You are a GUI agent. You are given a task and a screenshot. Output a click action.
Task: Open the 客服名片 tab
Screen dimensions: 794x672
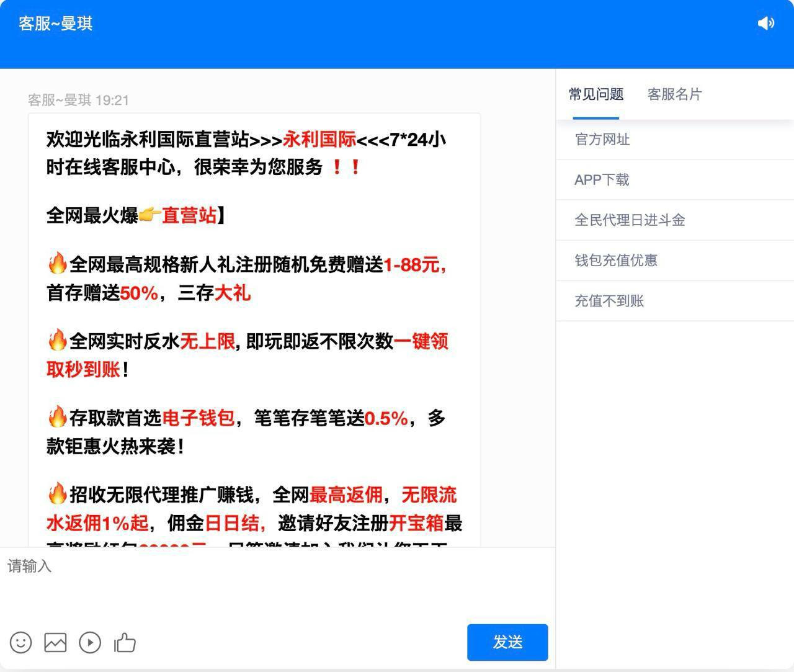click(674, 94)
